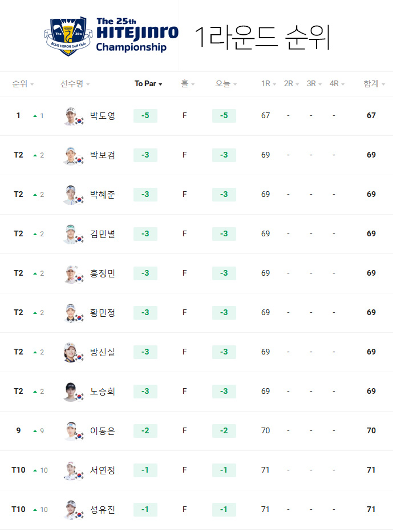The image size is (393, 532).
Task: Open 박도영's player profile photo
Action: pyautogui.click(x=71, y=116)
